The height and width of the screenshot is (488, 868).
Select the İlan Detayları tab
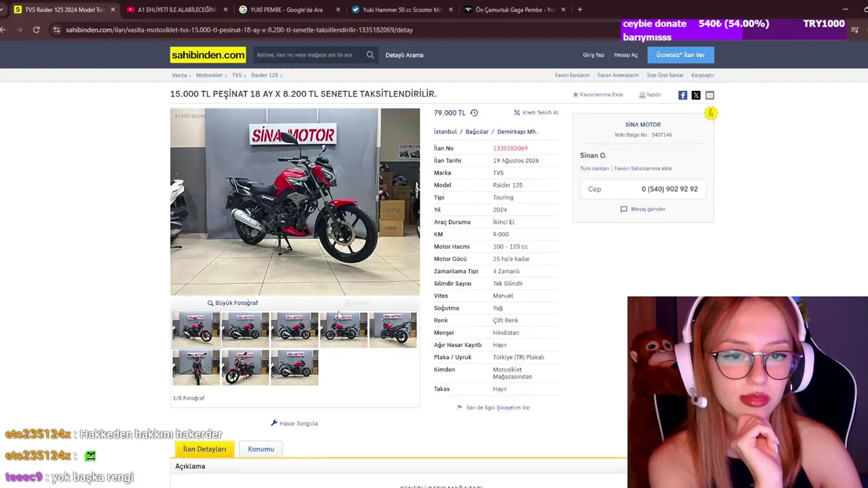pos(204,449)
